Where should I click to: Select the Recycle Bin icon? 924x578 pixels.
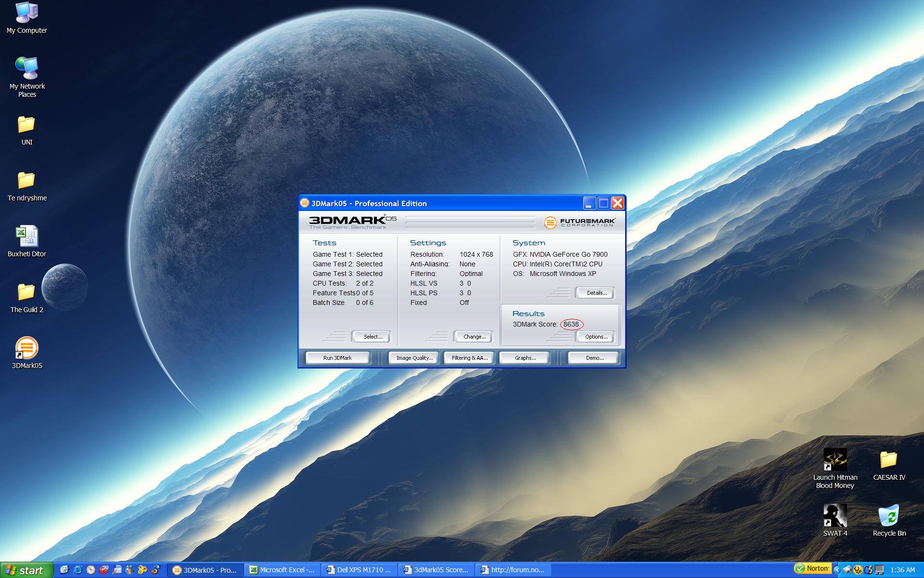tap(889, 520)
